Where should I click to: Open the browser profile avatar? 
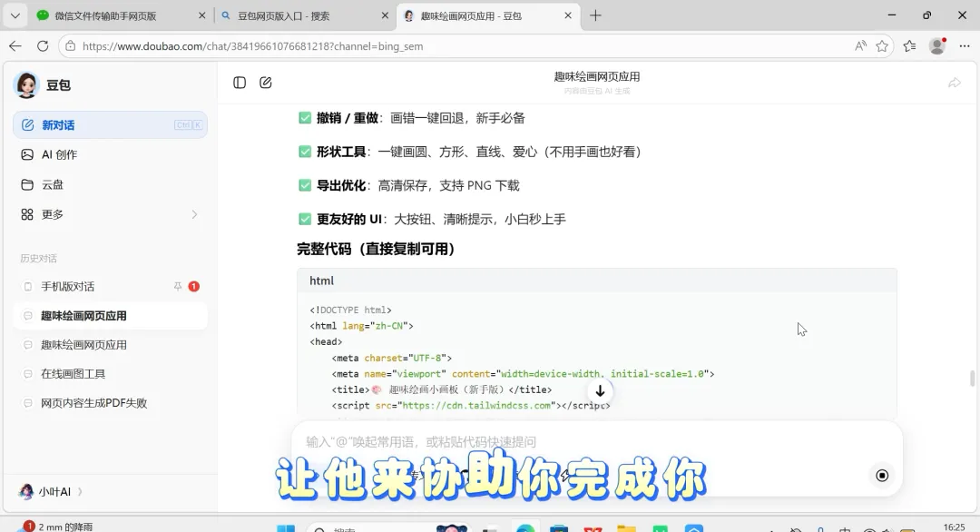[x=936, y=46]
